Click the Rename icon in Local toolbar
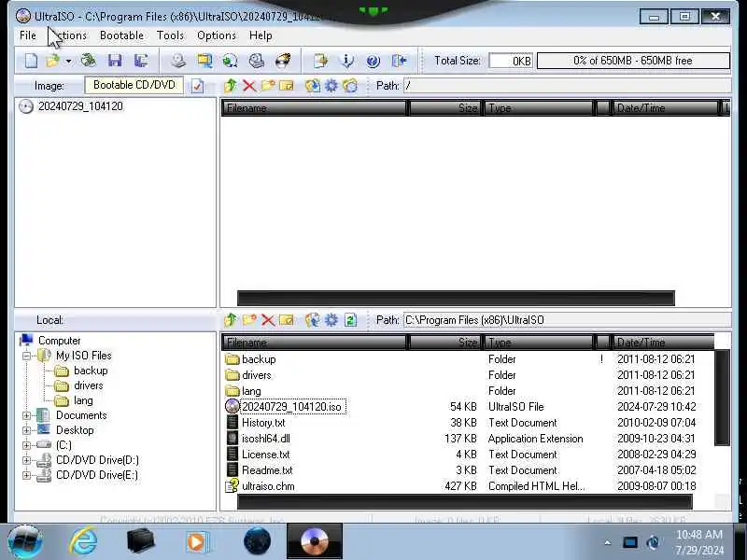Image resolution: width=747 pixels, height=560 pixels. pos(287,320)
